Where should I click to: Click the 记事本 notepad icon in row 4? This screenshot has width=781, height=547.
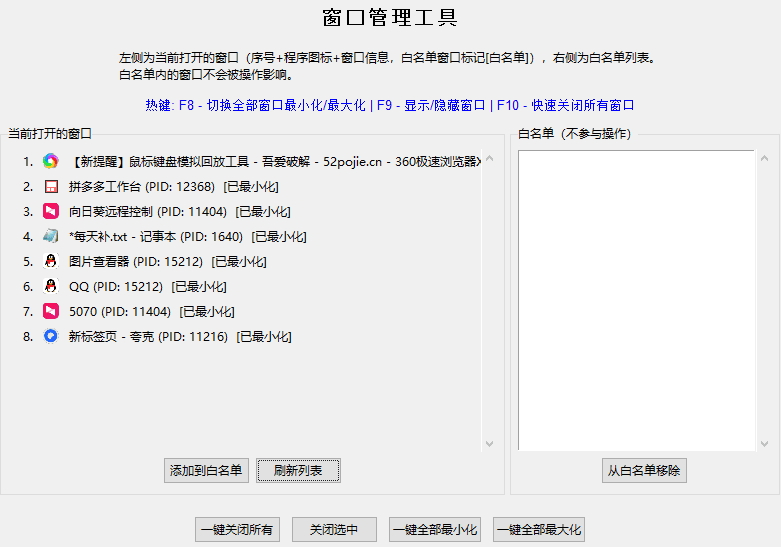[x=50, y=236]
